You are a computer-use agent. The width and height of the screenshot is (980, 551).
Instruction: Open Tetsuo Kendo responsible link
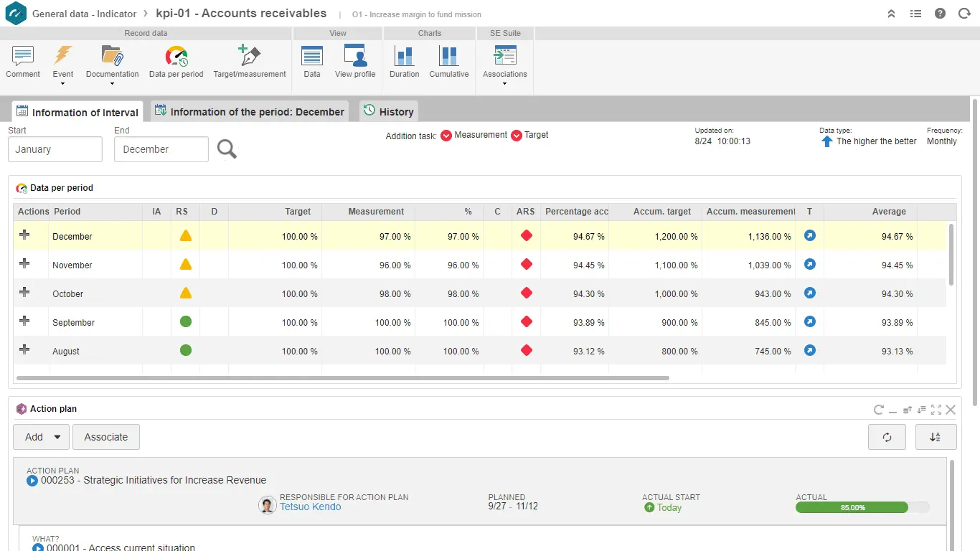click(310, 507)
